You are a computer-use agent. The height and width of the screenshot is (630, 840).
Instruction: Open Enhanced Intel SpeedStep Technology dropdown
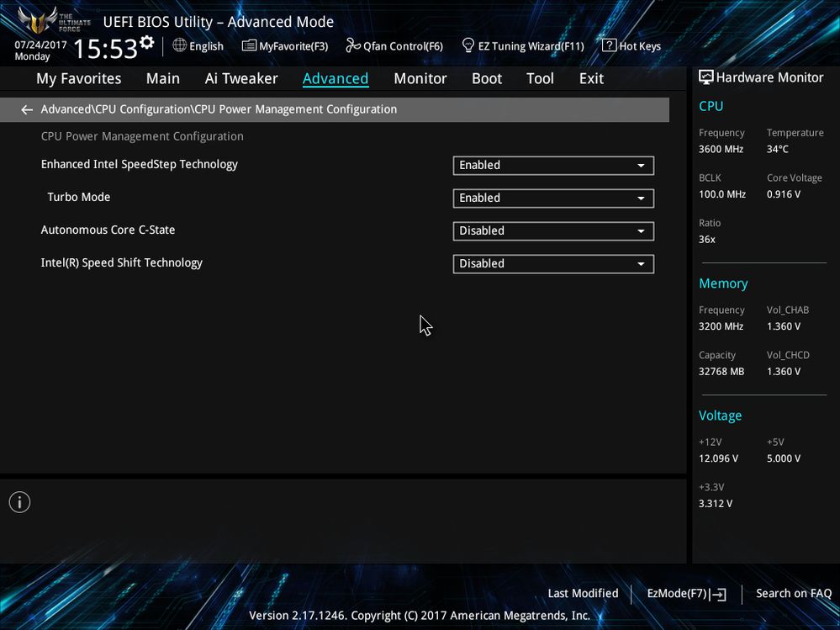coord(553,166)
